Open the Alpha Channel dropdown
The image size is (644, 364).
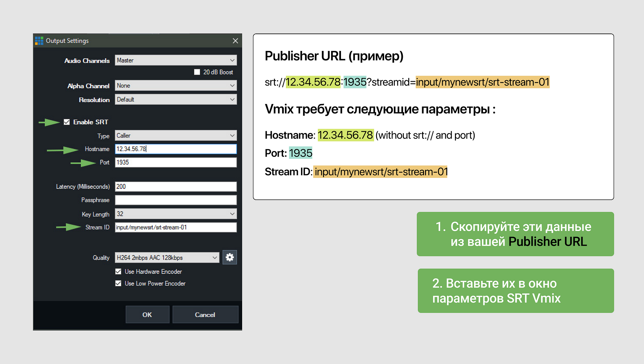[x=176, y=85]
